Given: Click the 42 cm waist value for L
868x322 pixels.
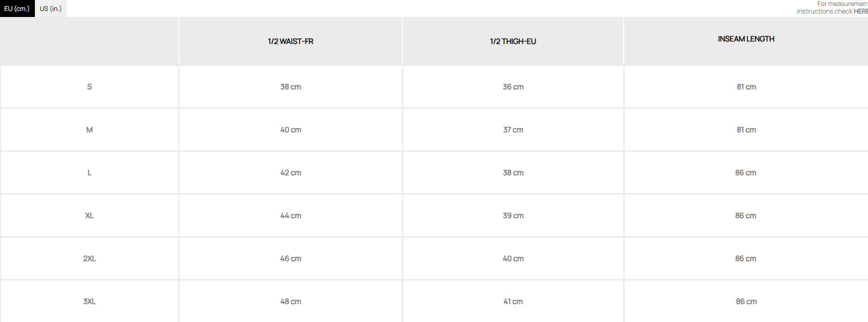Looking at the screenshot, I should [x=291, y=173].
